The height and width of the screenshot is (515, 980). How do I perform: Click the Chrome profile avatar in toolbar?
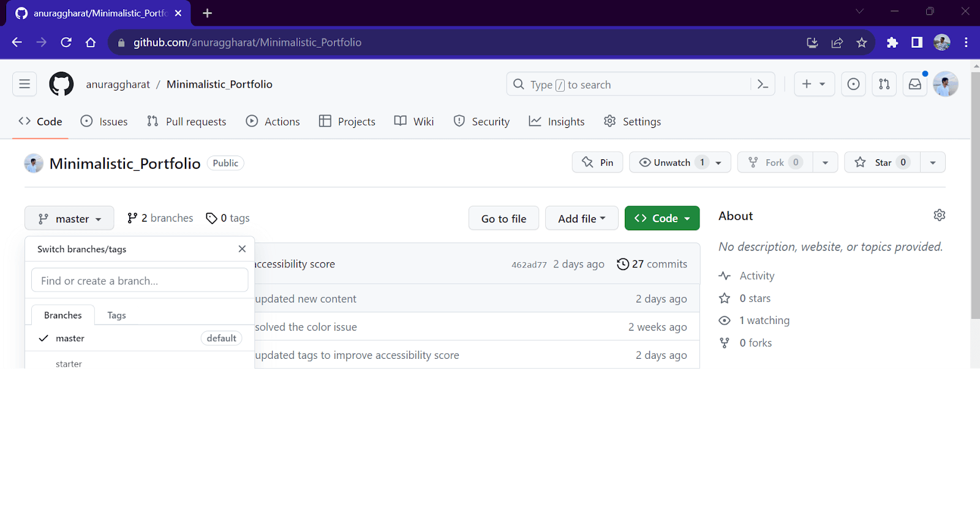pos(942,42)
